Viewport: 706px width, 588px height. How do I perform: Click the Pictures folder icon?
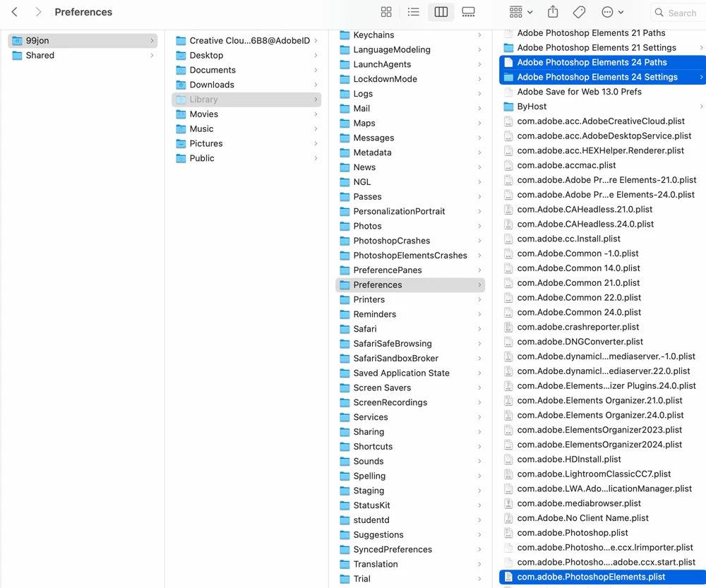coord(181,143)
